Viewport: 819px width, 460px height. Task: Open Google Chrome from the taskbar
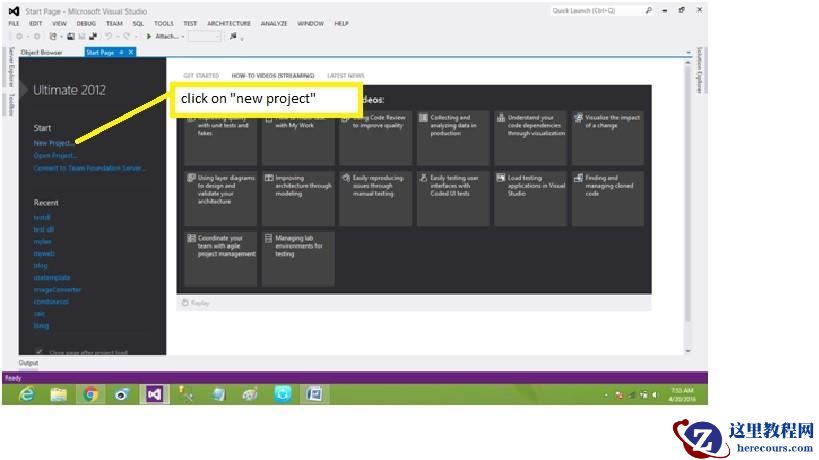90,394
